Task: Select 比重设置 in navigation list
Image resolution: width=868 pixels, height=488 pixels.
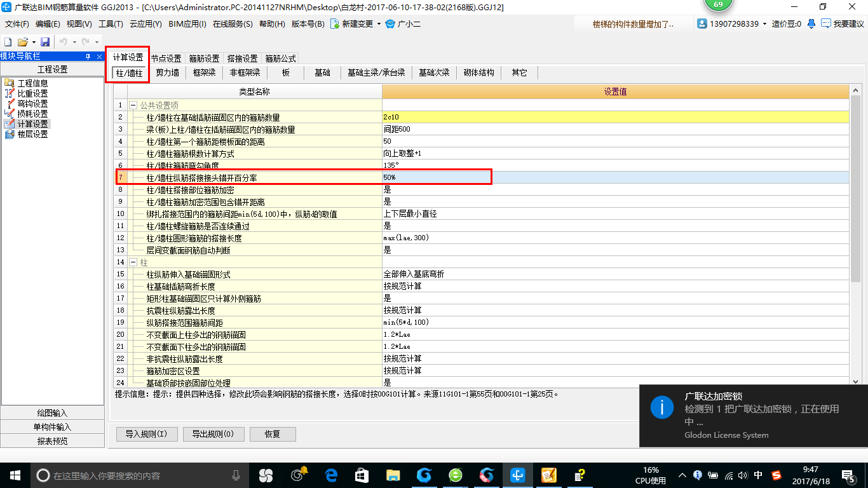Action: click(x=32, y=93)
